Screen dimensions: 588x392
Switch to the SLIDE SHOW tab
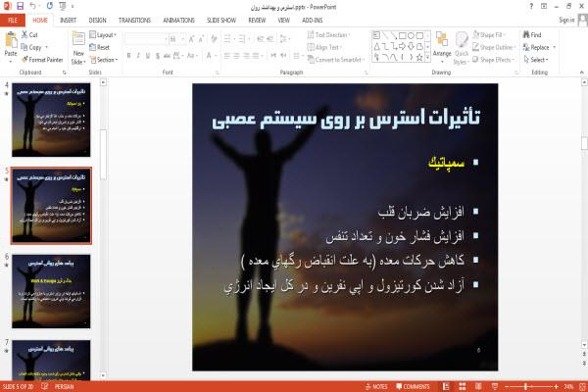coord(221,21)
